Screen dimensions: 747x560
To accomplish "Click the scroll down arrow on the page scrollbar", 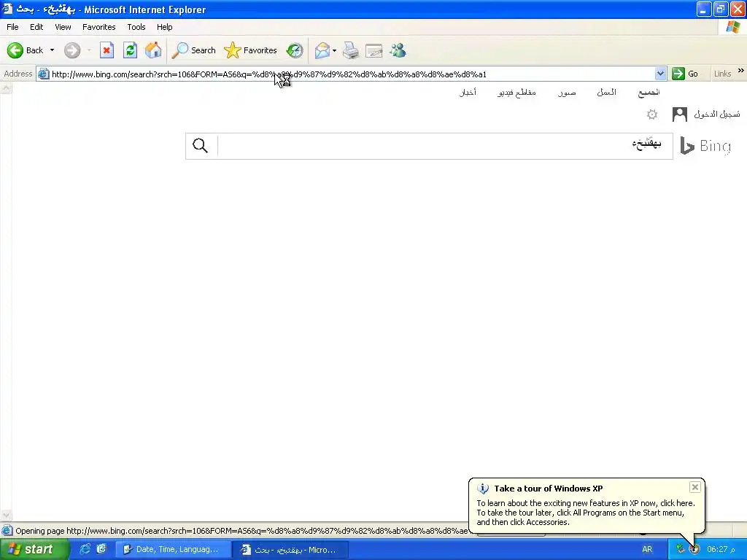I will click(6, 516).
